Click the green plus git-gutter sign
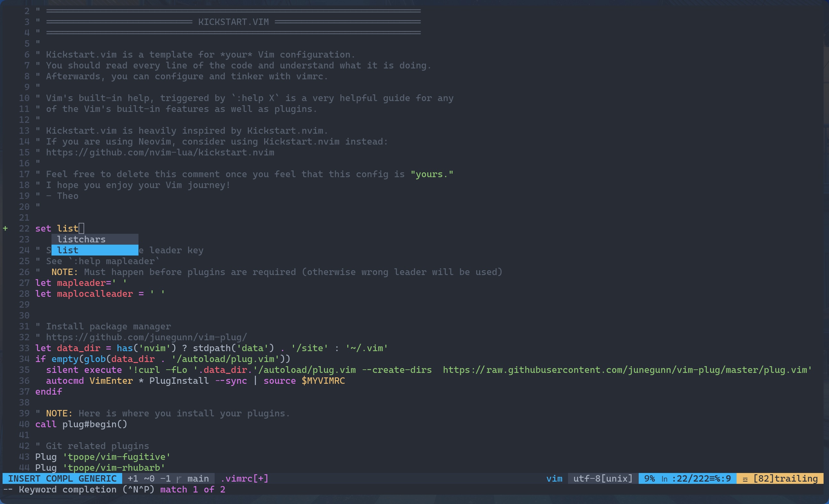829x504 pixels. coord(5,228)
